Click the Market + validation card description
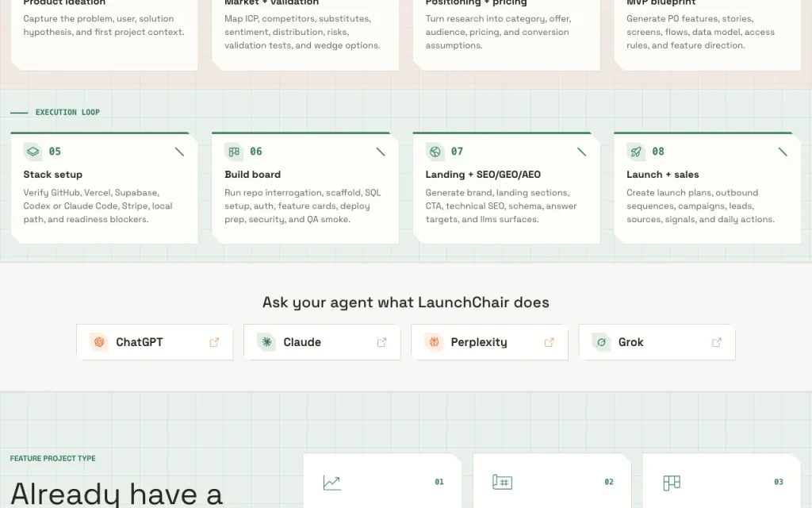812x508 pixels. click(x=302, y=32)
